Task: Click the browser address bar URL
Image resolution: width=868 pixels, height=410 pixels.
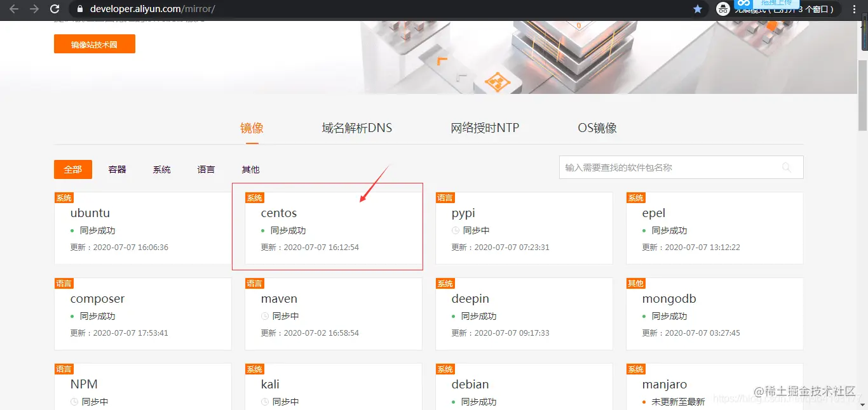Action: (153, 9)
